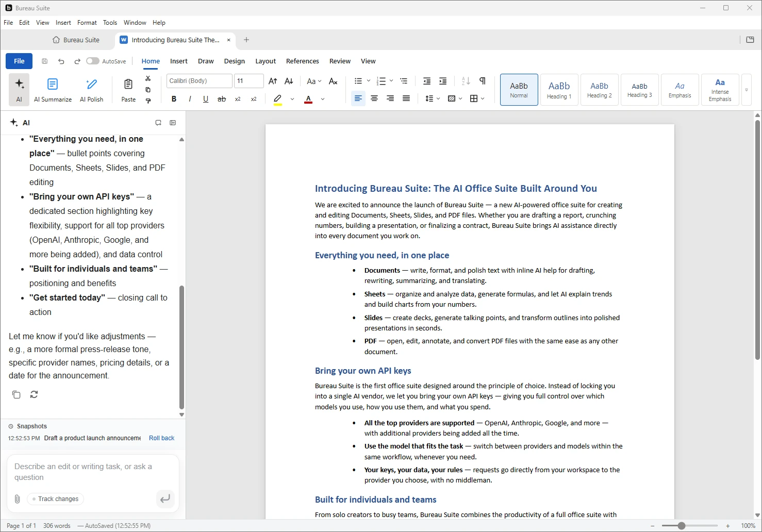The image size is (762, 532).
Task: Sort the selected text
Action: 466,81
